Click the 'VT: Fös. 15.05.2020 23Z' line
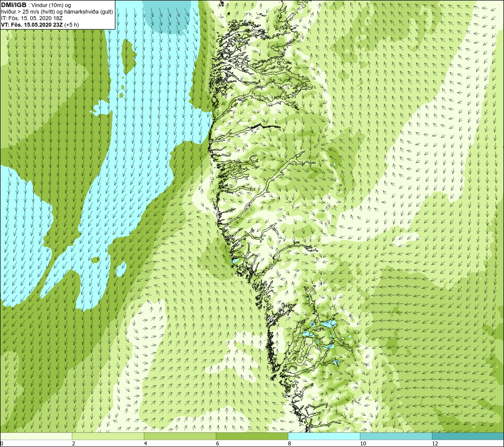The image size is (504, 447). (x=40, y=24)
